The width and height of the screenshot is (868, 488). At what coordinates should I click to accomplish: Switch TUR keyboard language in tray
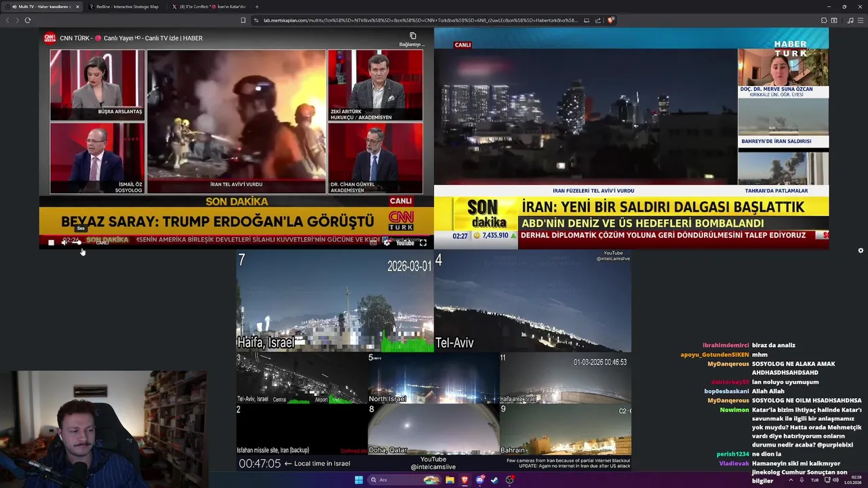pos(814,480)
